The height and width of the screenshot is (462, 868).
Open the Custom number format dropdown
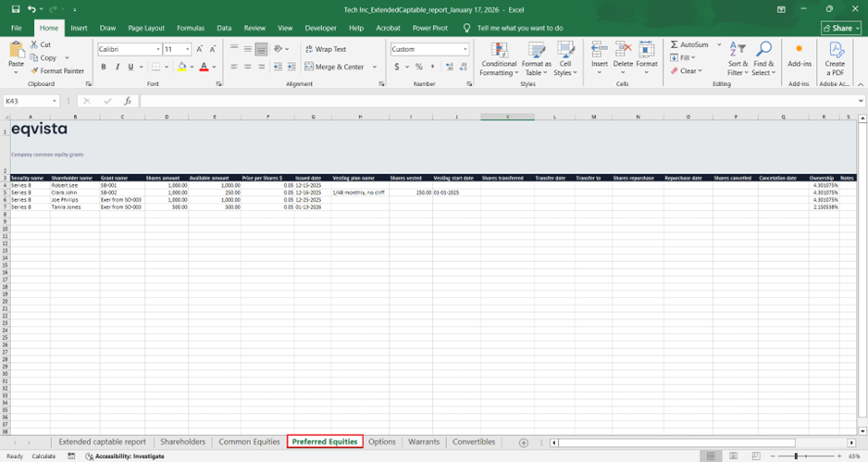[465, 49]
